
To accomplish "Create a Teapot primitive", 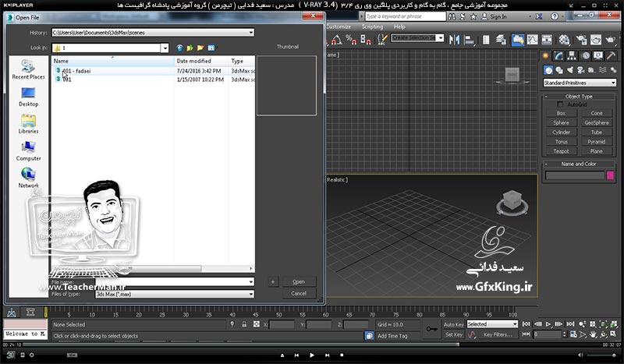I will click(x=561, y=151).
